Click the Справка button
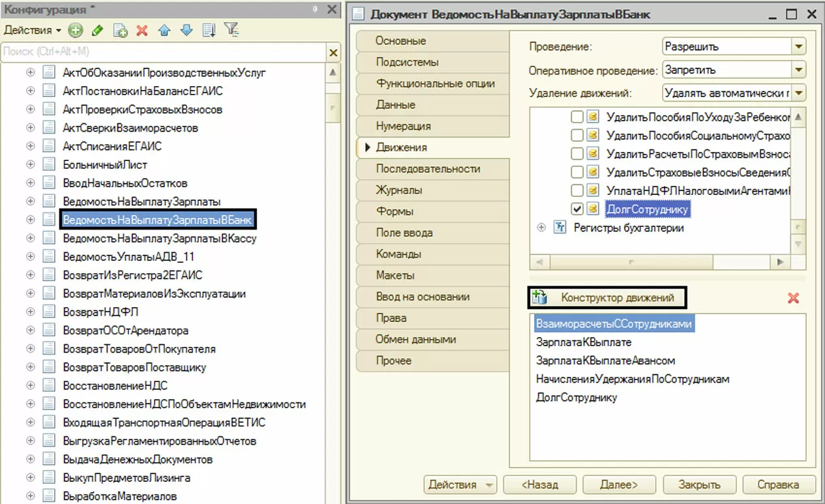This screenshot has width=825, height=504. 778,485
